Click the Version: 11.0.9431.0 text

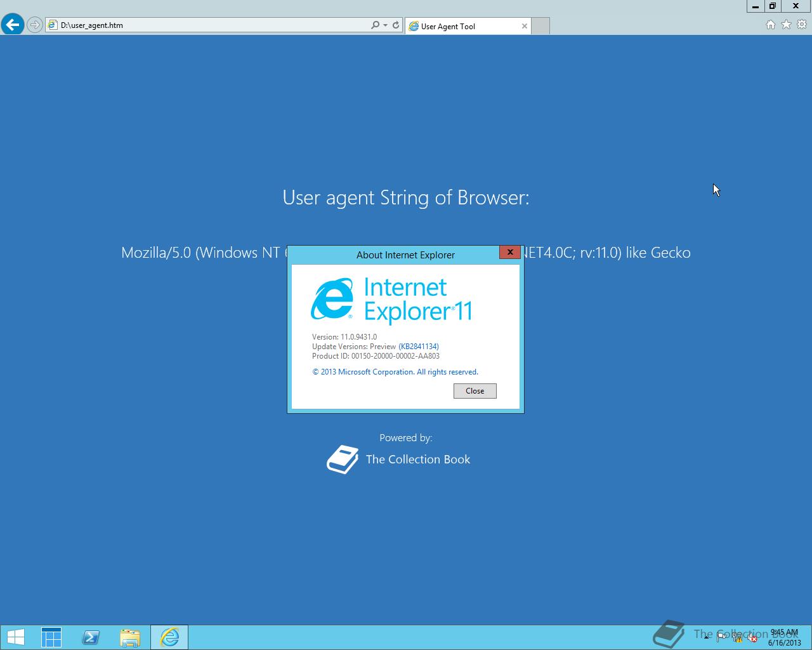(344, 337)
